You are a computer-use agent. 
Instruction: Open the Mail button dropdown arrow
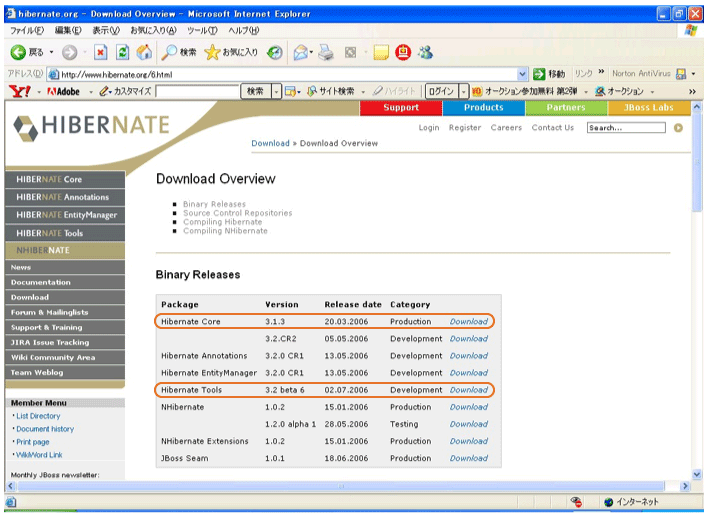312,53
